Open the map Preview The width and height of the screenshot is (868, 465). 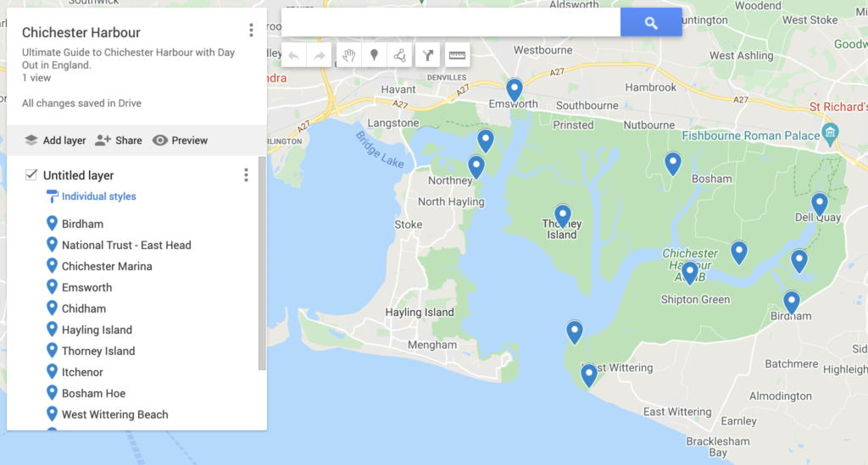coord(180,141)
